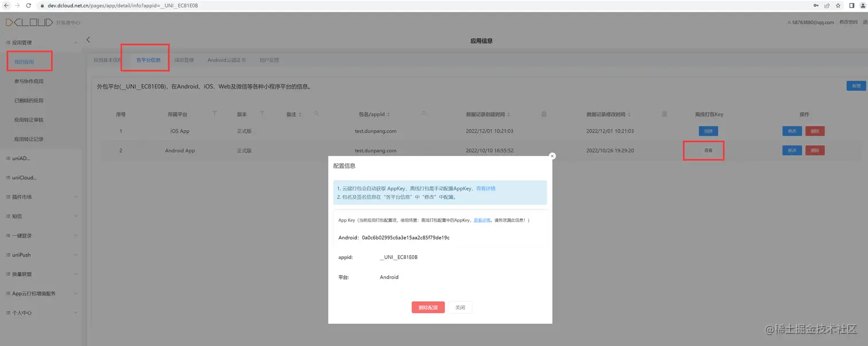
Task: Switch to the Android云端证书 tab
Action: coord(227,60)
